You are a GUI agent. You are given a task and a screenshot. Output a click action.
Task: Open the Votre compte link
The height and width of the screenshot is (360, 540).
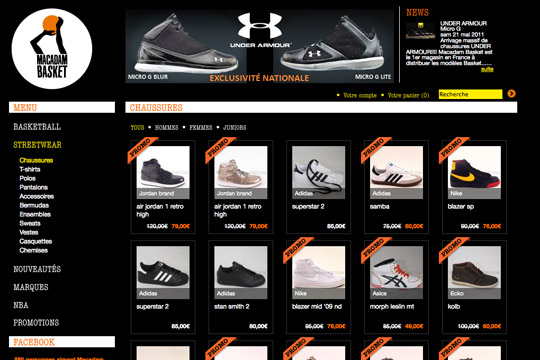pyautogui.click(x=360, y=95)
